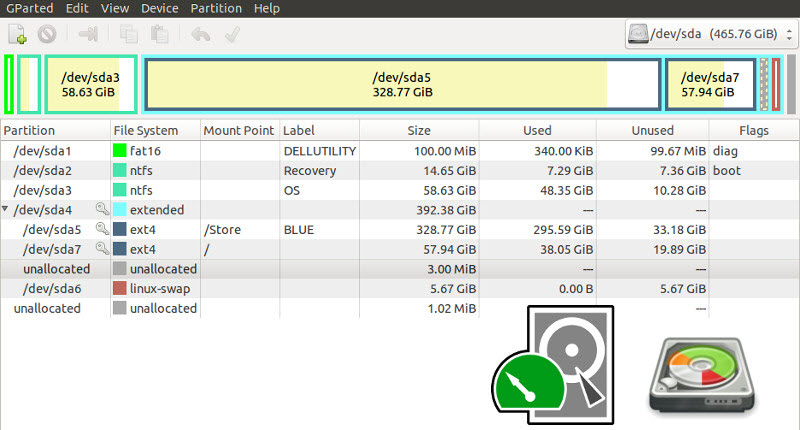Click the Copy partition toolbar icon
Screen dimensions: 800x430
pos(130,35)
